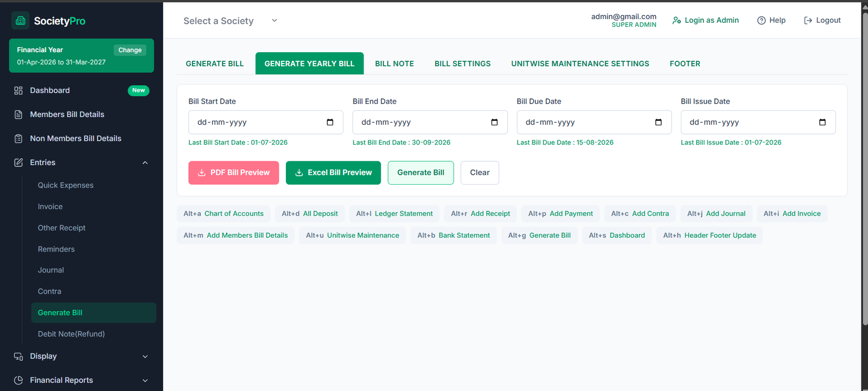The image size is (868, 391).
Task: Open the Select a Society dropdown
Action: click(231, 21)
